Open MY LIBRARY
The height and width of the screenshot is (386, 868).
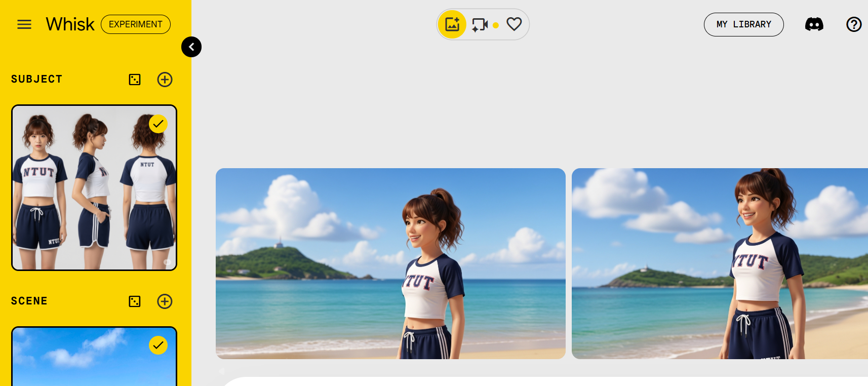[743, 24]
